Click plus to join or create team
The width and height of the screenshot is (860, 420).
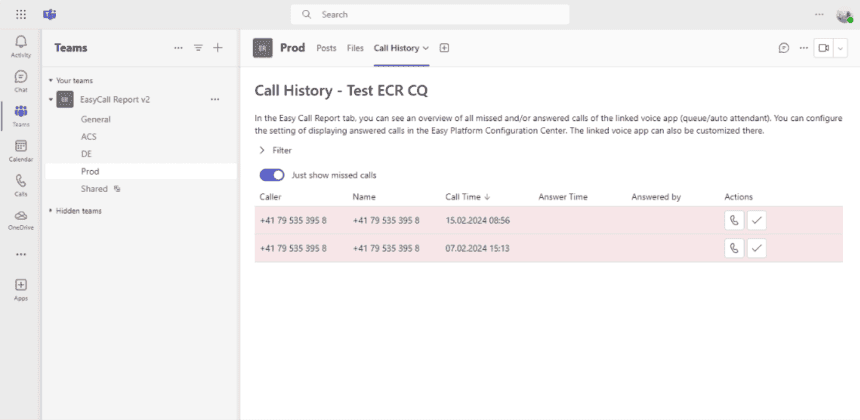(218, 48)
